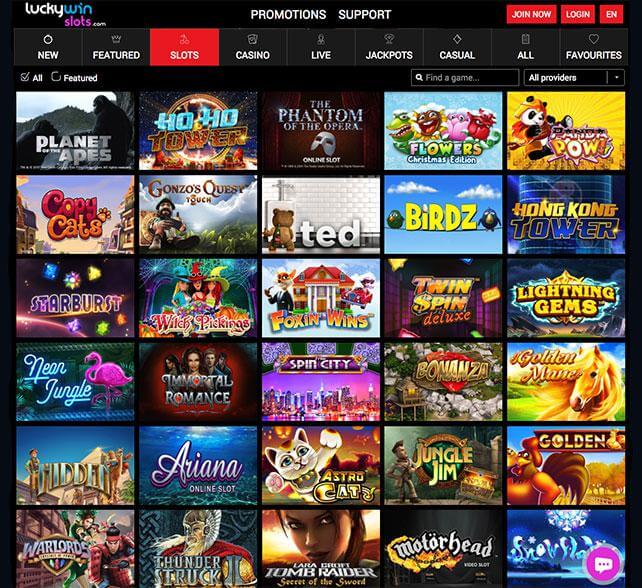Select the Casino cards icon
The width and height of the screenshot is (642, 588).
click(x=253, y=39)
